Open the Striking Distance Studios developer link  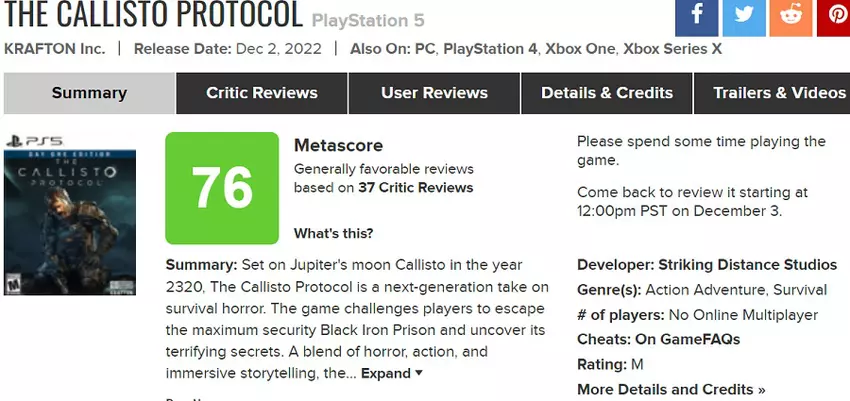[x=747, y=265]
